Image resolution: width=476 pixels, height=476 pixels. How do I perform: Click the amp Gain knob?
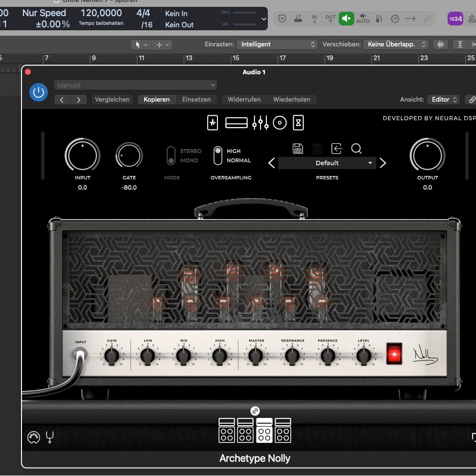pyautogui.click(x=112, y=356)
